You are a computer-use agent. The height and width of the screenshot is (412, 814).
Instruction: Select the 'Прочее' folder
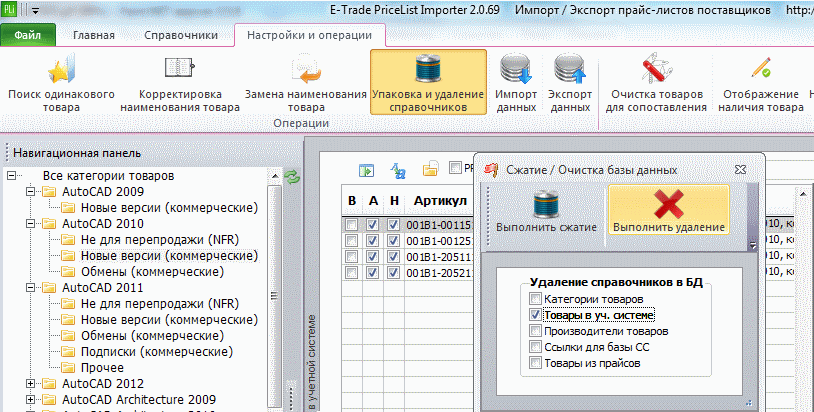tap(102, 368)
